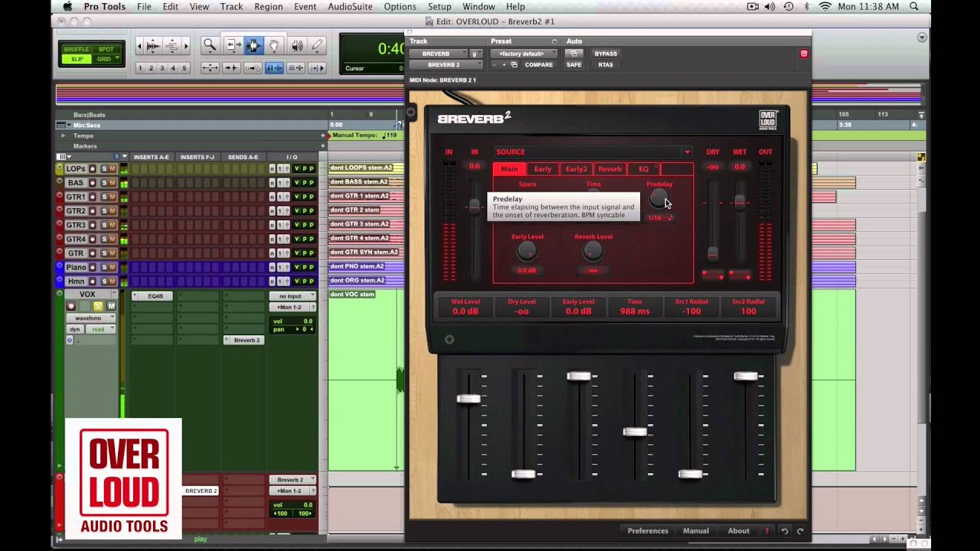Open the VOX no input selector

[292, 296]
